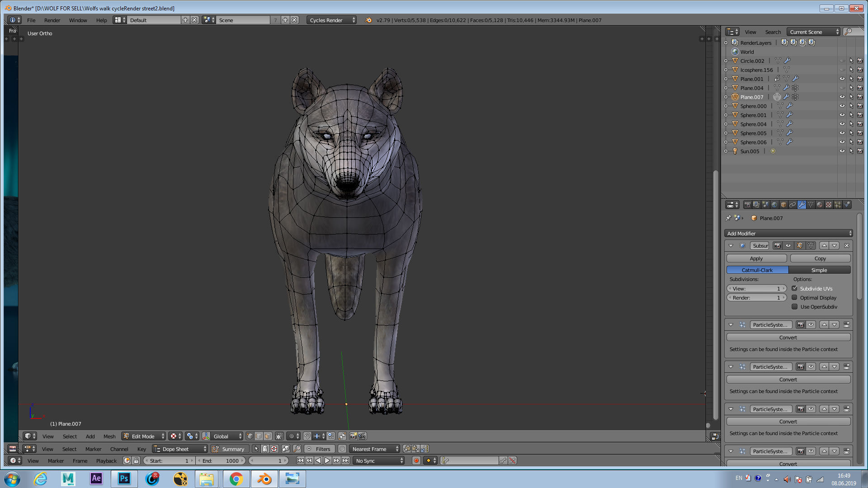Enable the Optimal Display checkbox
The image size is (868, 488).
point(795,298)
